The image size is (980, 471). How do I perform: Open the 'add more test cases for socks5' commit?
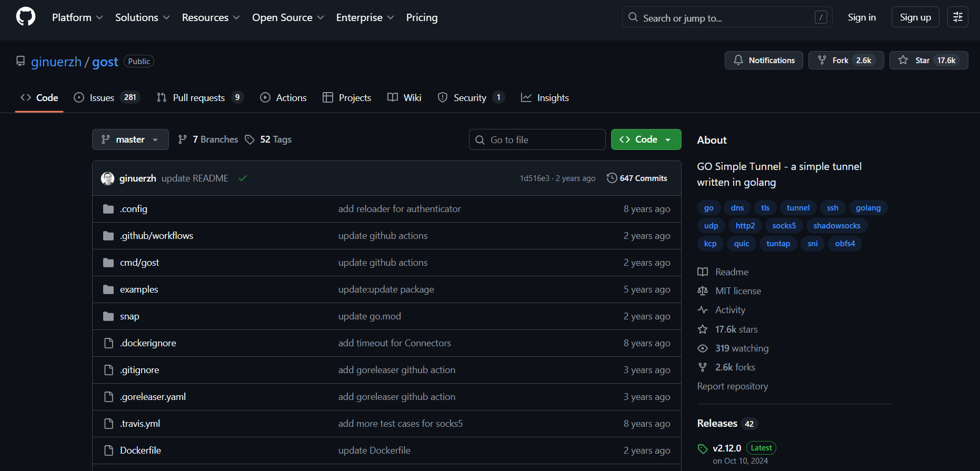pyautogui.click(x=401, y=424)
